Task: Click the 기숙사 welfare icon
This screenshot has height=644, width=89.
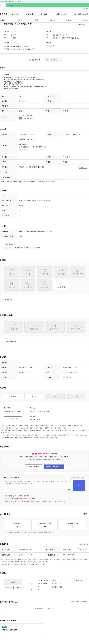Action: point(28,272)
